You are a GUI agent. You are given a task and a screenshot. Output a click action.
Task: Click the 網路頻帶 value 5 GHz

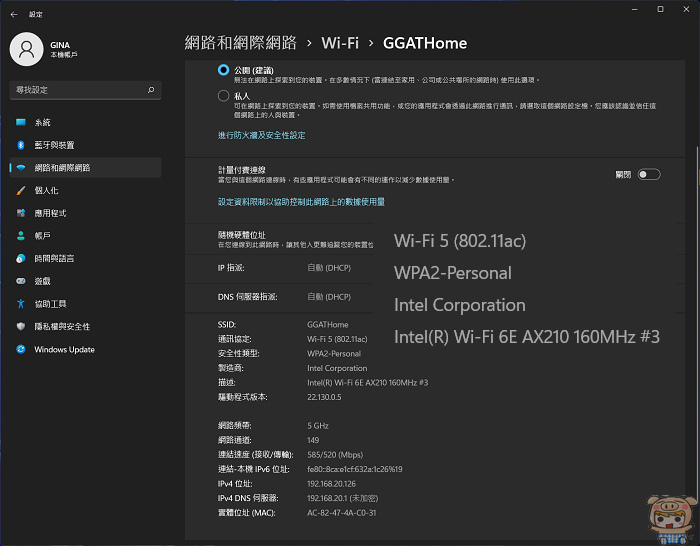pyautogui.click(x=318, y=426)
